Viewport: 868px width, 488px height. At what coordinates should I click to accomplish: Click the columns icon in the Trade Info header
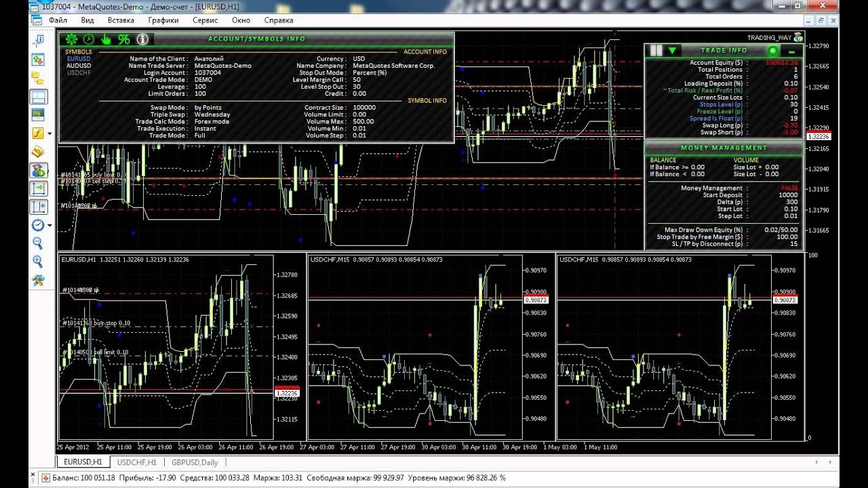tap(656, 50)
